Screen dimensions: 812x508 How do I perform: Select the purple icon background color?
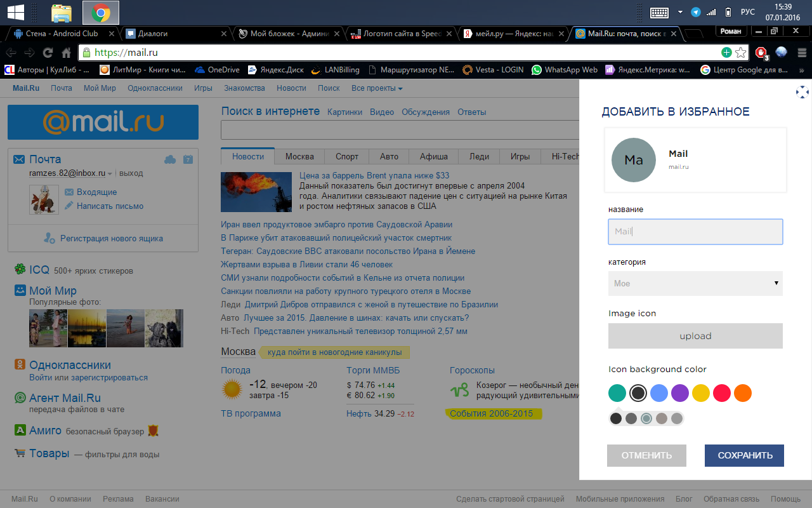click(680, 393)
